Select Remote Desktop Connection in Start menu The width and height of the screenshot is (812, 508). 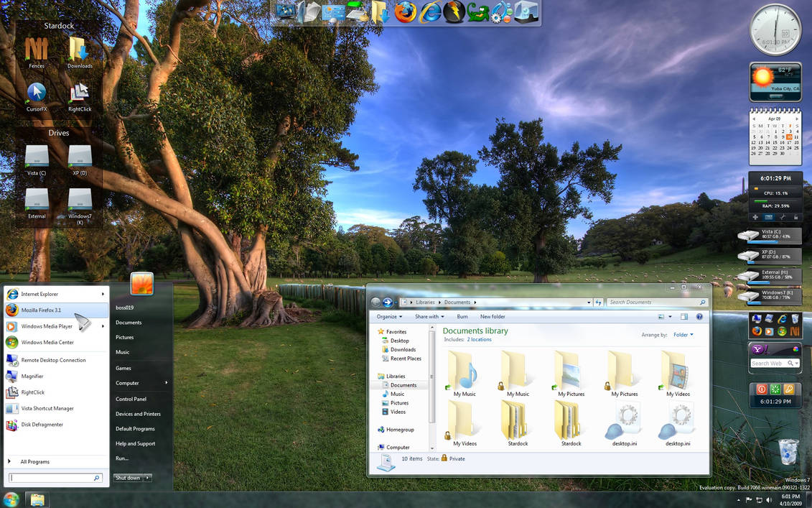pos(56,360)
